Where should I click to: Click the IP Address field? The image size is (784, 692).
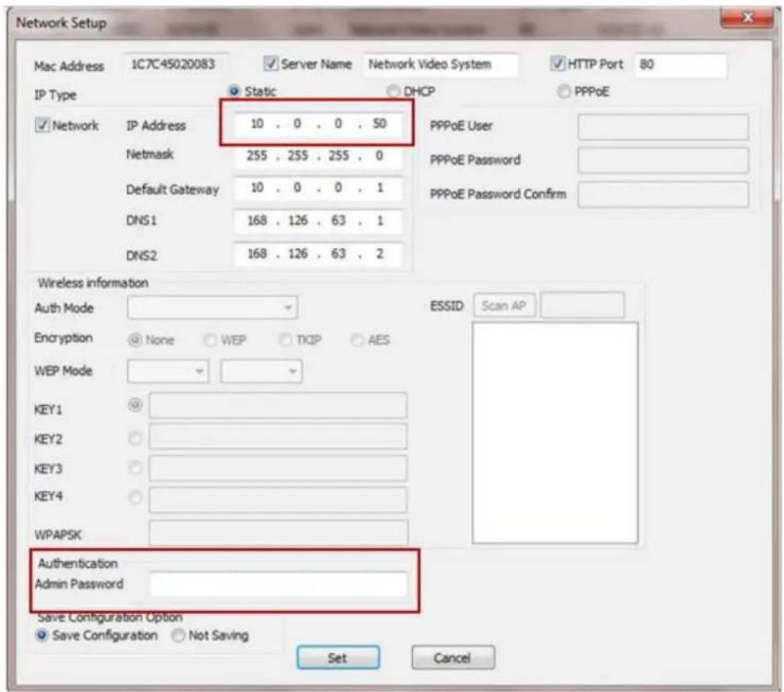(x=318, y=123)
